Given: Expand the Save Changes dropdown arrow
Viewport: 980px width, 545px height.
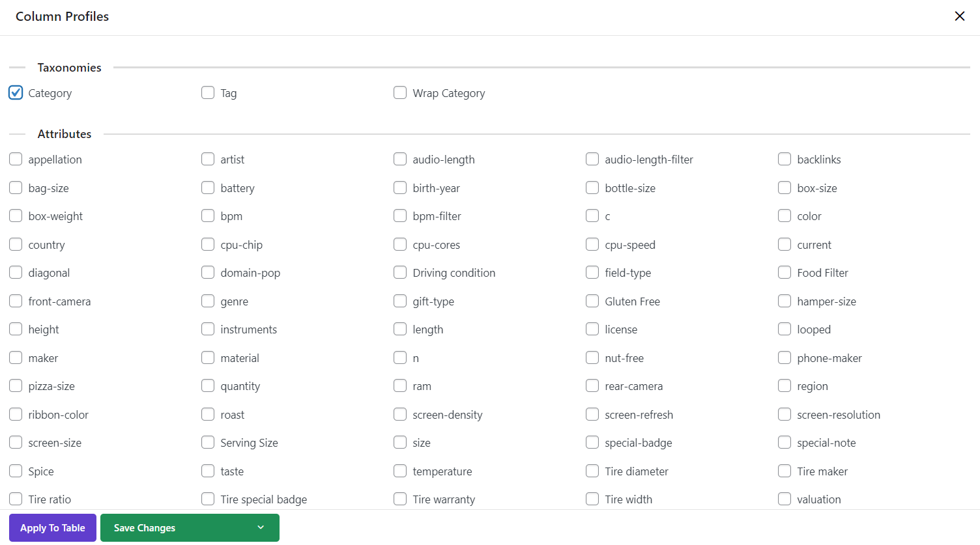Looking at the screenshot, I should click(261, 527).
